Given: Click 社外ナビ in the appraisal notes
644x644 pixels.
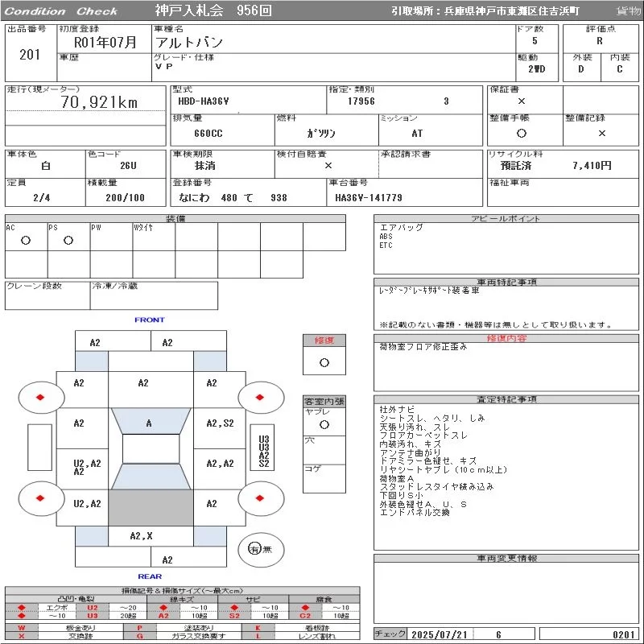Looking at the screenshot, I should [x=397, y=409].
